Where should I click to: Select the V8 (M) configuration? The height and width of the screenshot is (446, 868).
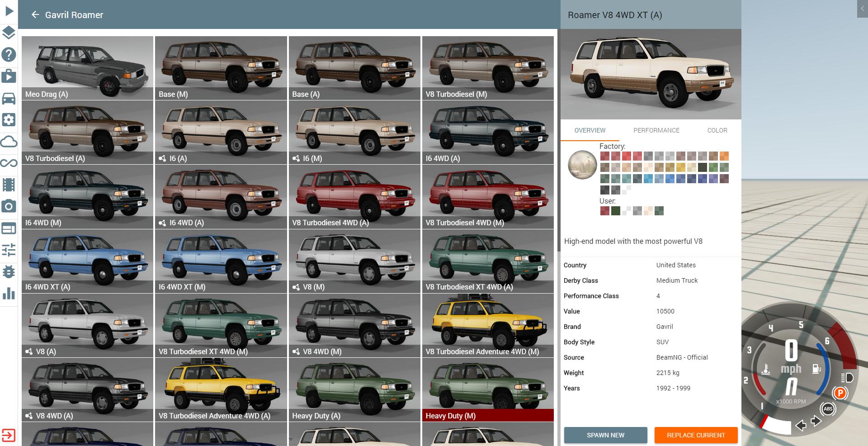[x=354, y=261]
